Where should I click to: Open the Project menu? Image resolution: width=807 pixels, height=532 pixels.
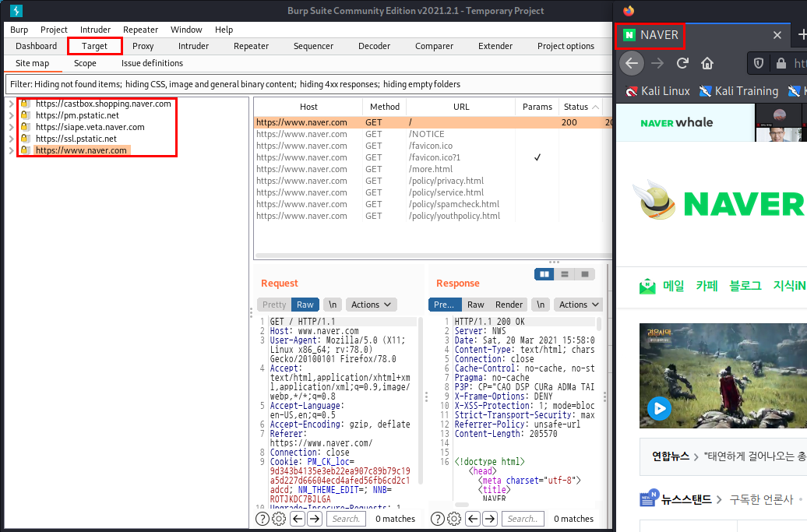(54, 30)
